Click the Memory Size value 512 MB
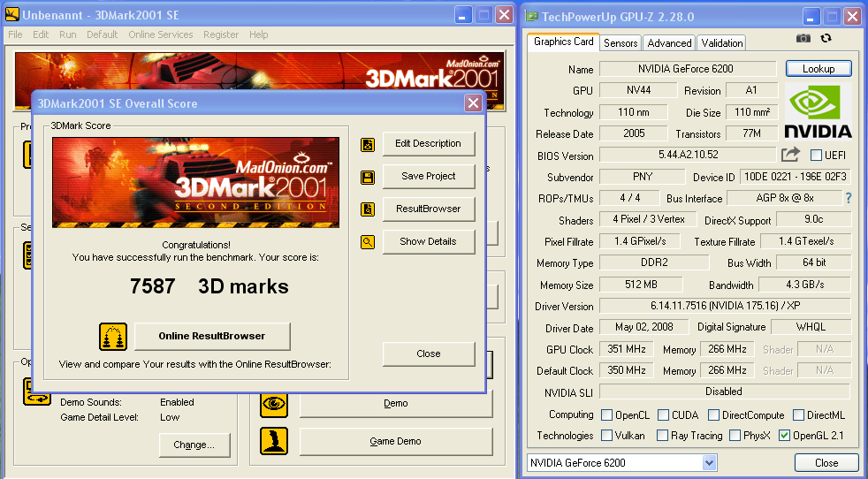The image size is (868, 479). click(x=641, y=285)
